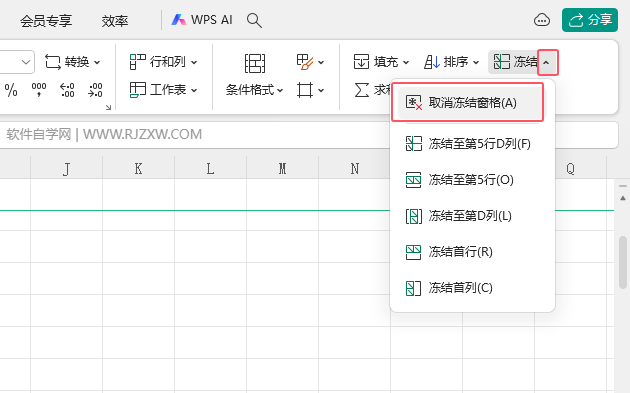Open the WPS AI assistant

202,20
